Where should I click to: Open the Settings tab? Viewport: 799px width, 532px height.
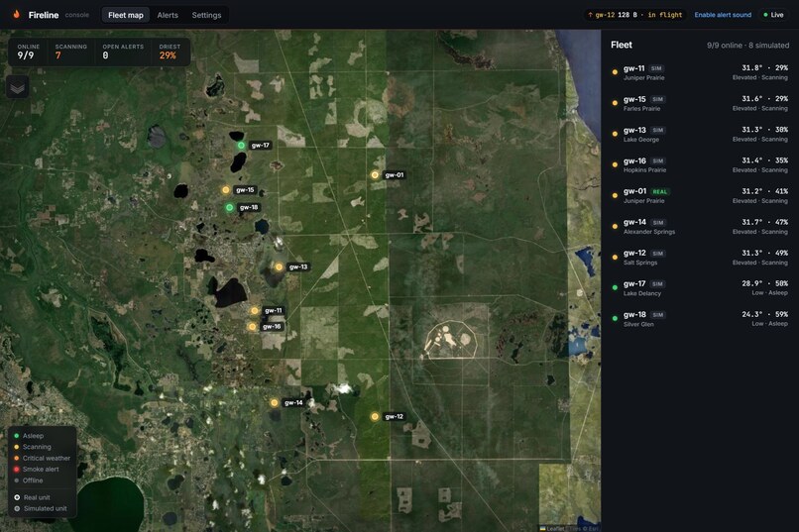[206, 15]
